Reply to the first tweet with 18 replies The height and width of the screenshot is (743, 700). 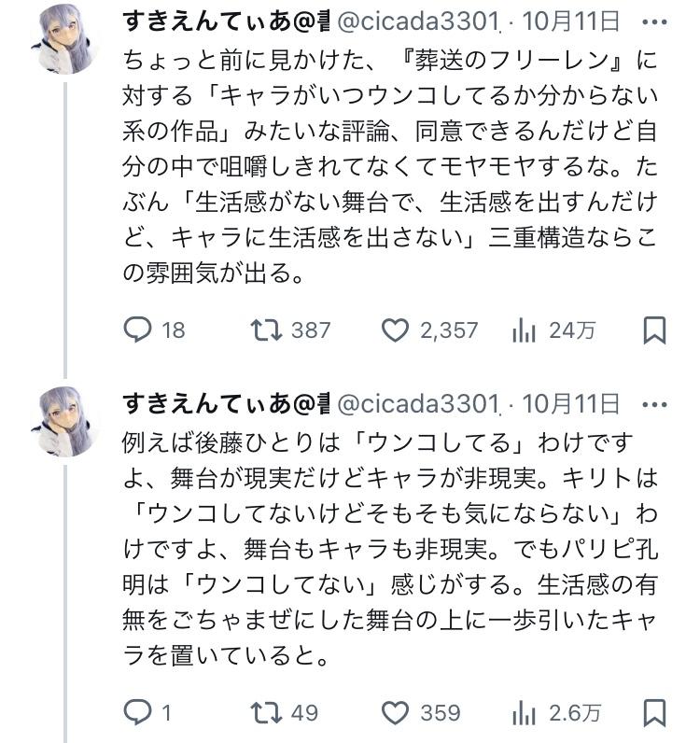(x=137, y=329)
